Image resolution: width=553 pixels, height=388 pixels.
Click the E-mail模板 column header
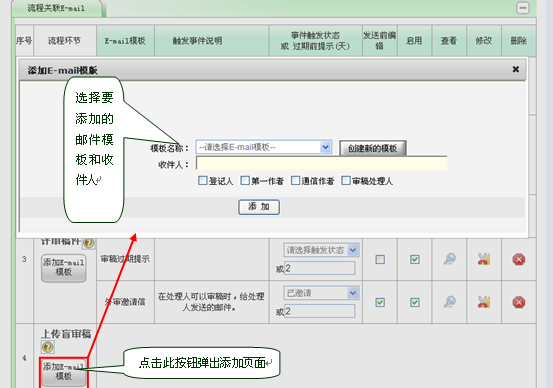(125, 41)
